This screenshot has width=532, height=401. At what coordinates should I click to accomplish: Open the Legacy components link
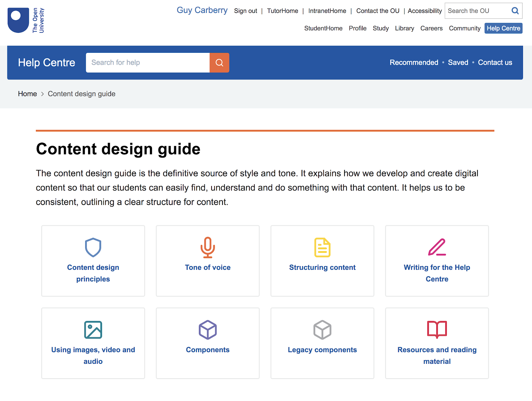point(323,350)
